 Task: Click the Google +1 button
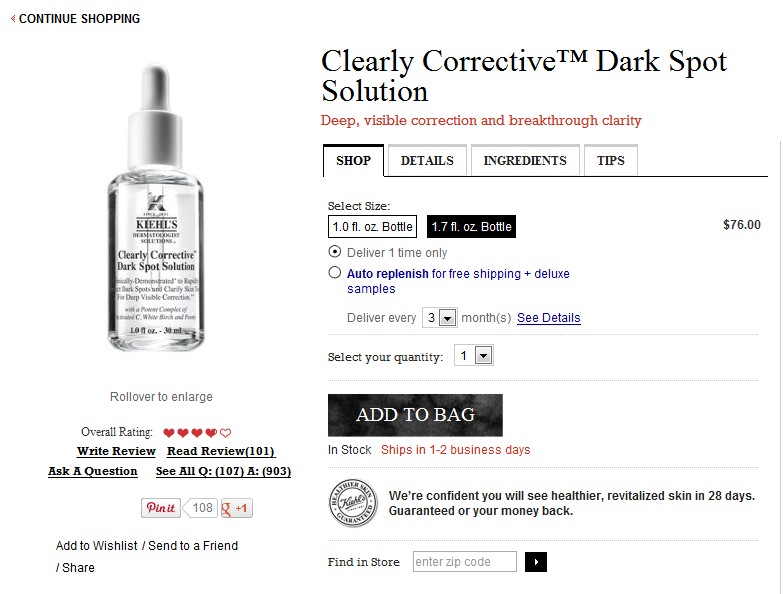[237, 508]
